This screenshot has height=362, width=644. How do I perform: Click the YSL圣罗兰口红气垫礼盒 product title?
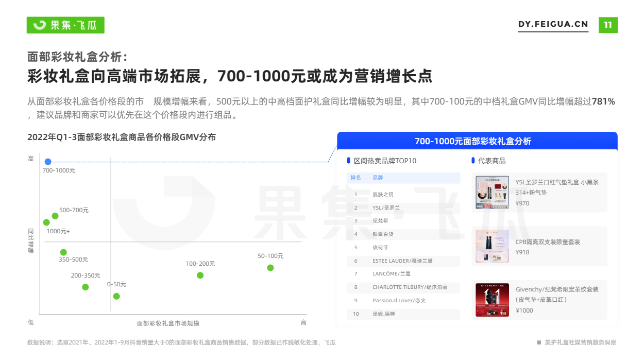(557, 187)
